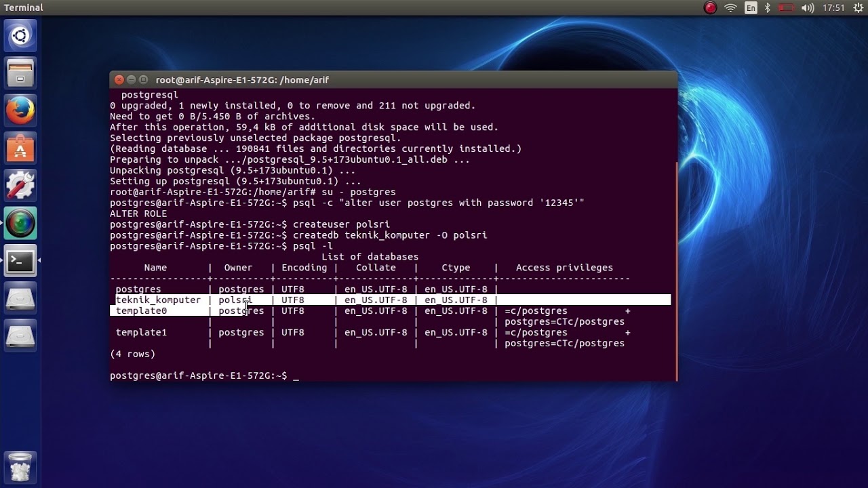
Task: Click the 'Need to get 0 B/5.450 B' line
Action: 213,116
